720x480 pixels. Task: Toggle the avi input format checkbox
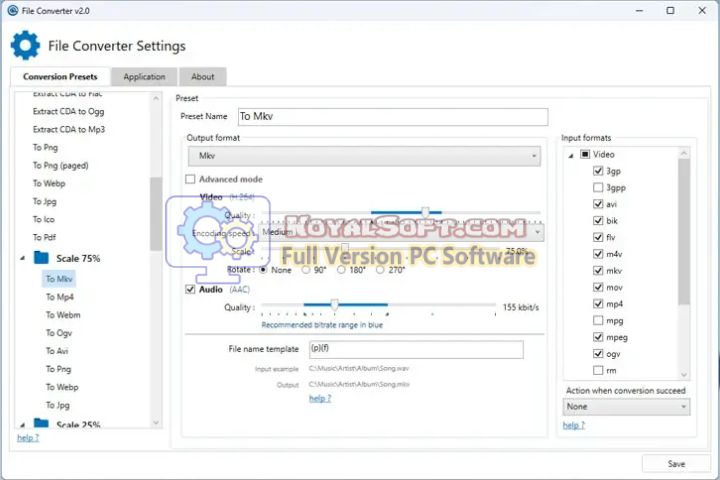[598, 204]
